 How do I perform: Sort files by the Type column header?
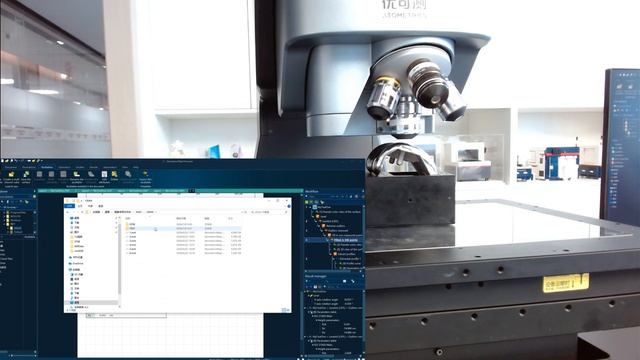point(207,219)
